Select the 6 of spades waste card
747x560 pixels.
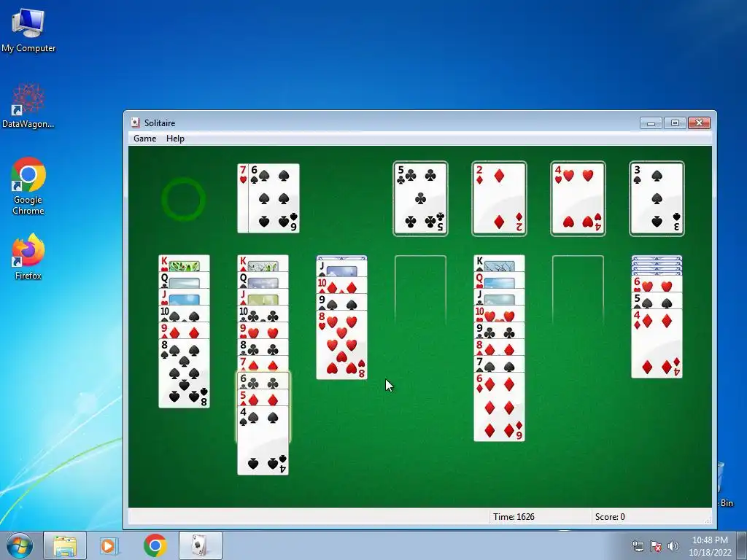[274, 198]
